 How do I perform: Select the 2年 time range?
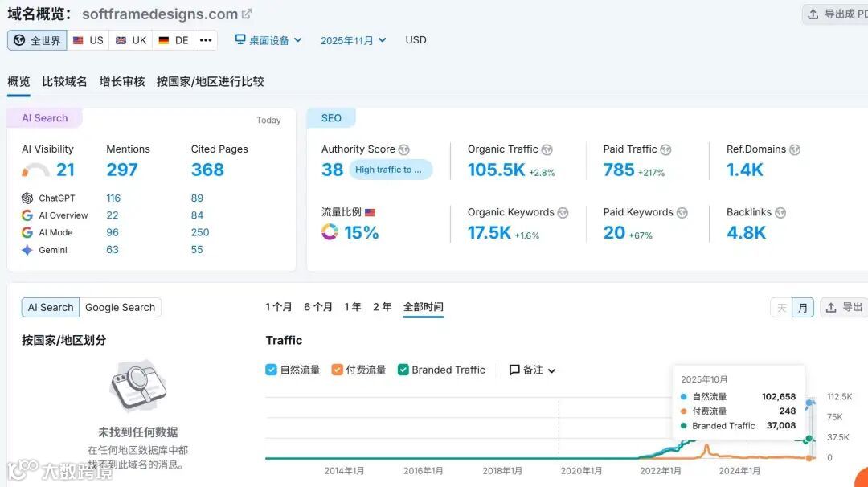pos(382,307)
